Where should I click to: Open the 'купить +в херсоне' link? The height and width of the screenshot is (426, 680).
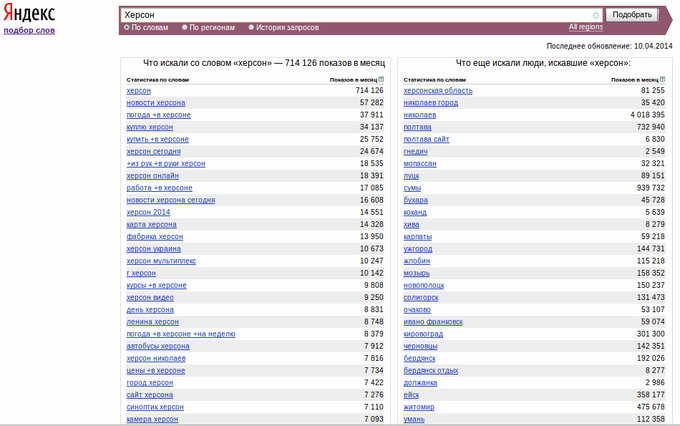point(157,139)
